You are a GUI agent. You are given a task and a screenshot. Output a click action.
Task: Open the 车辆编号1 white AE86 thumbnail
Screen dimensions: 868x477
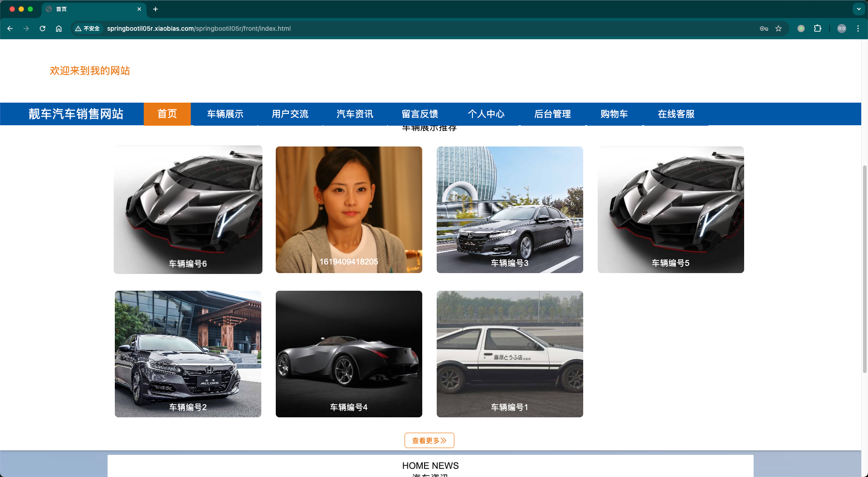click(510, 354)
